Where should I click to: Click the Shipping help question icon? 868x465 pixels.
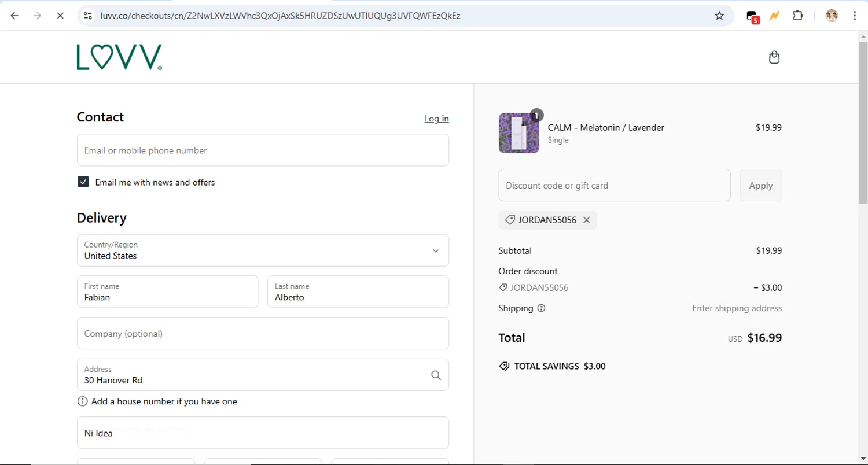541,308
